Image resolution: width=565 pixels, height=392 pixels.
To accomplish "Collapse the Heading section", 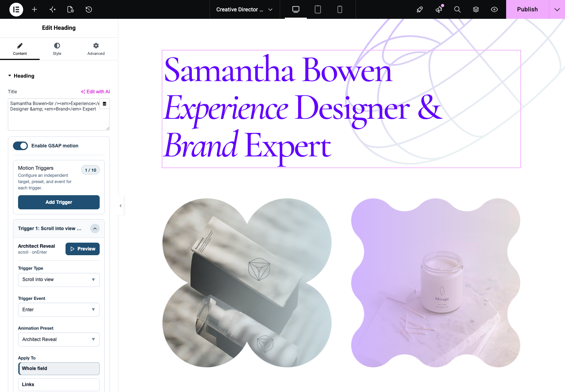I will point(21,76).
